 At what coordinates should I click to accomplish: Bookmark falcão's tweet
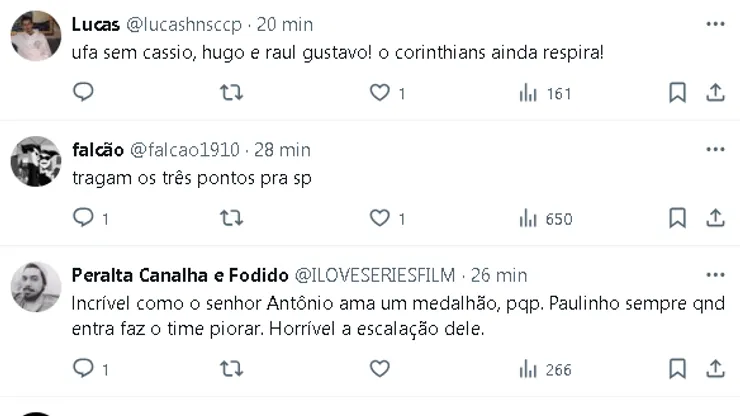[x=677, y=218]
